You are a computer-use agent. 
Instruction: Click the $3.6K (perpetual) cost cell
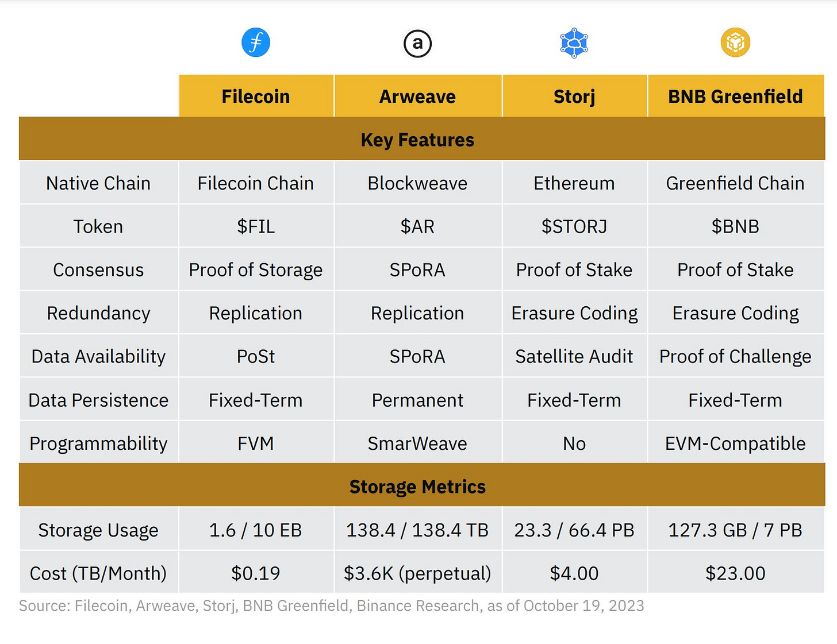click(x=418, y=573)
